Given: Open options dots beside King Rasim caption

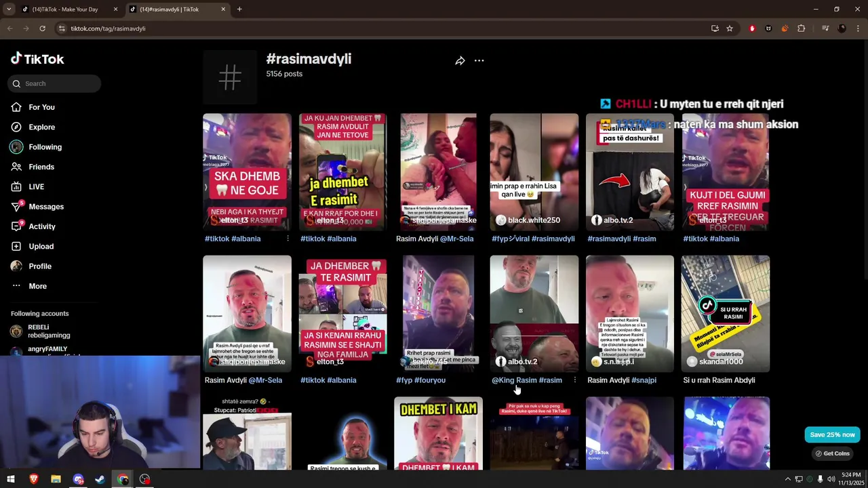Looking at the screenshot, I should tap(574, 380).
